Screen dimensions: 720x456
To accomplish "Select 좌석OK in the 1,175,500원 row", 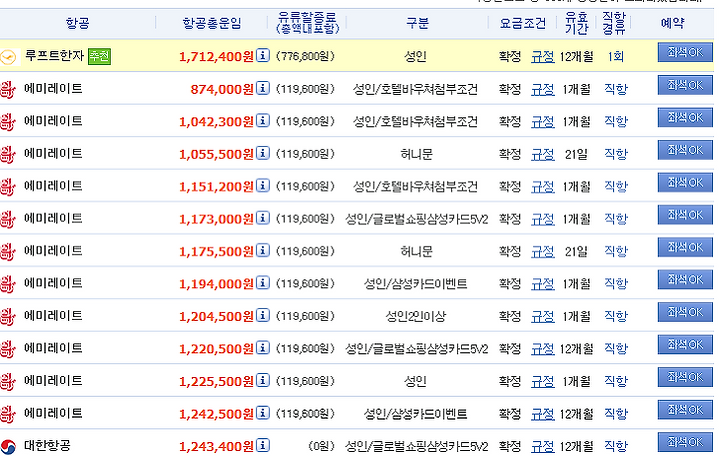I will (x=685, y=247).
